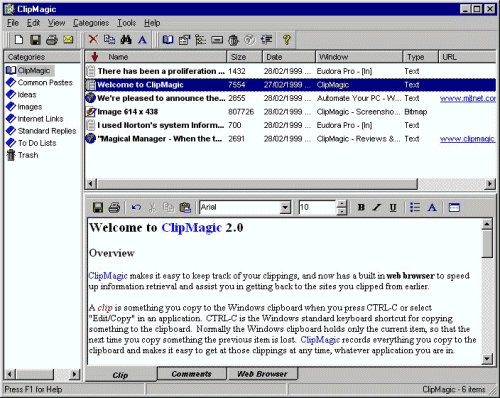Select the To Do Lists category

click(31, 143)
